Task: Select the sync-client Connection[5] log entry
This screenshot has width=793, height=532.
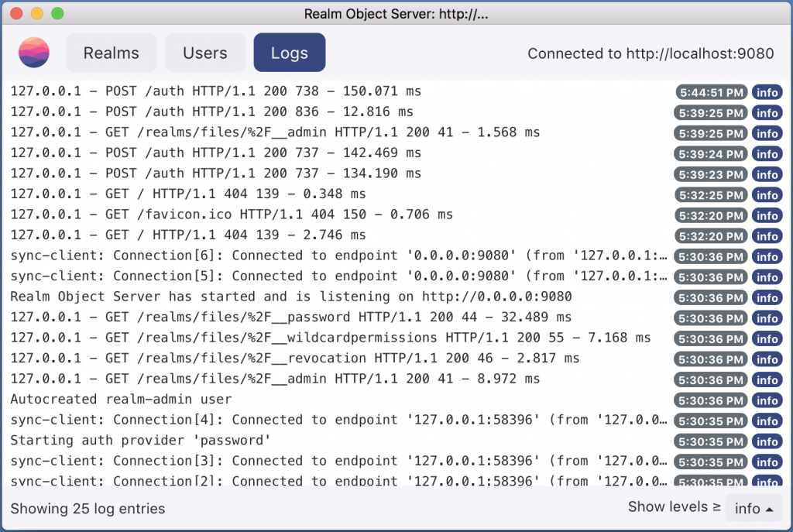Action: click(396, 276)
